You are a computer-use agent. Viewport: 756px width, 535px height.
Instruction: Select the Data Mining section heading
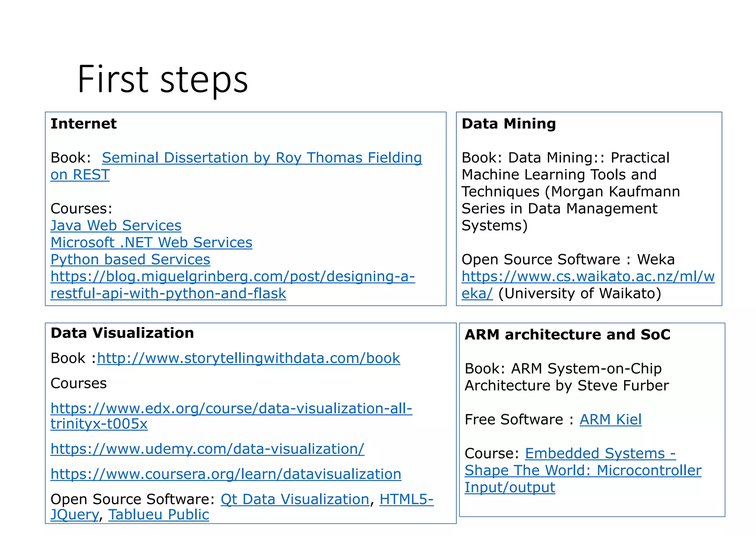click(509, 123)
